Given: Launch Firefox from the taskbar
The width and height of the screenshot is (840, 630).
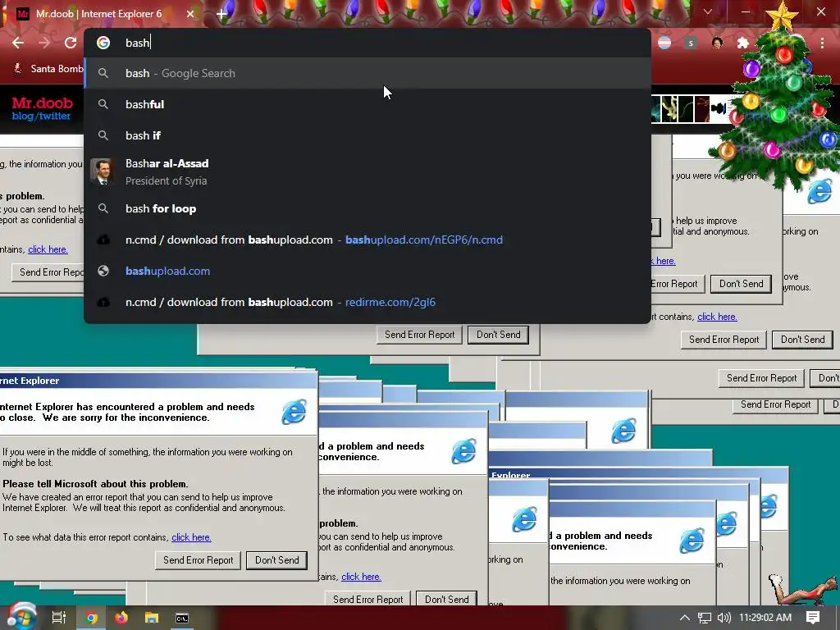Looking at the screenshot, I should click(x=121, y=618).
